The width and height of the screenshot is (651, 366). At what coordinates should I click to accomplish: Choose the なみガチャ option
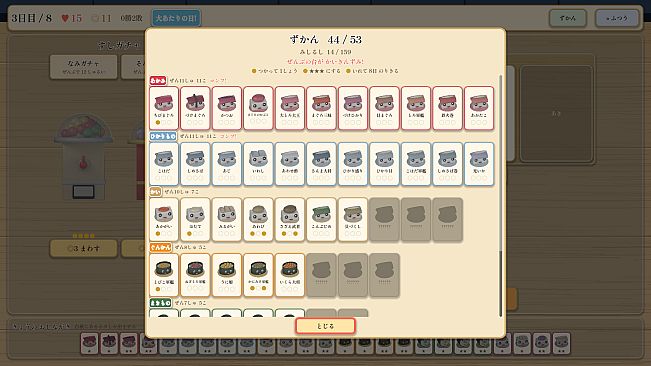pos(83,66)
